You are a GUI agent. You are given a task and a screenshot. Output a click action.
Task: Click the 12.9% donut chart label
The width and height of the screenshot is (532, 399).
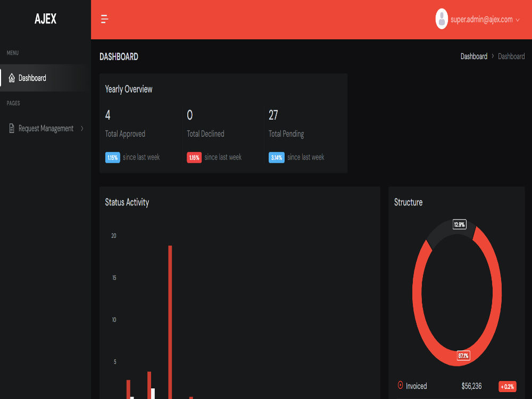(460, 225)
